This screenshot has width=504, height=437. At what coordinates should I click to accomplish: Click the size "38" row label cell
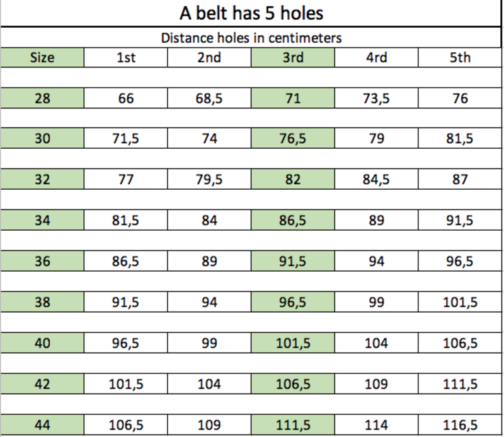pos(42,302)
